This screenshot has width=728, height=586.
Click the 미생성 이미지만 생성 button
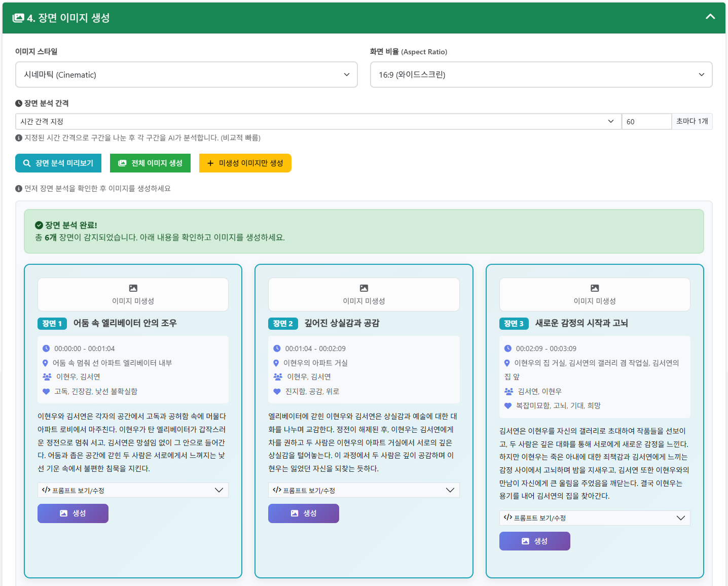pos(245,163)
